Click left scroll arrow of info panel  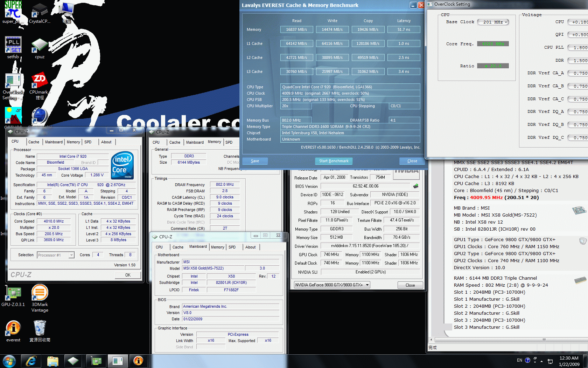pyautogui.click(x=431, y=340)
